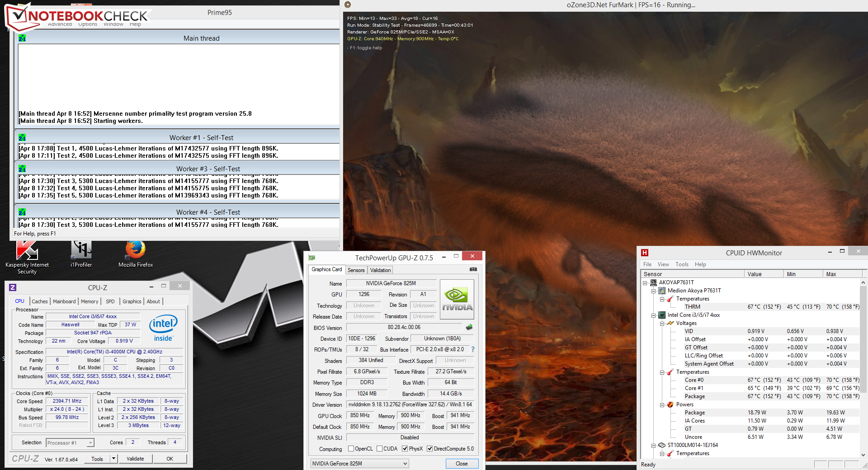Click the Bus Interface question mark icon

473,349
